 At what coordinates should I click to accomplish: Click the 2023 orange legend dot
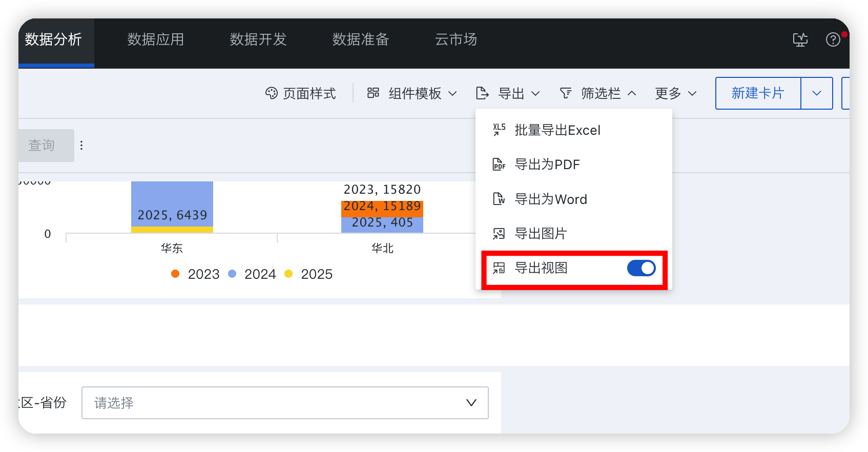click(175, 274)
